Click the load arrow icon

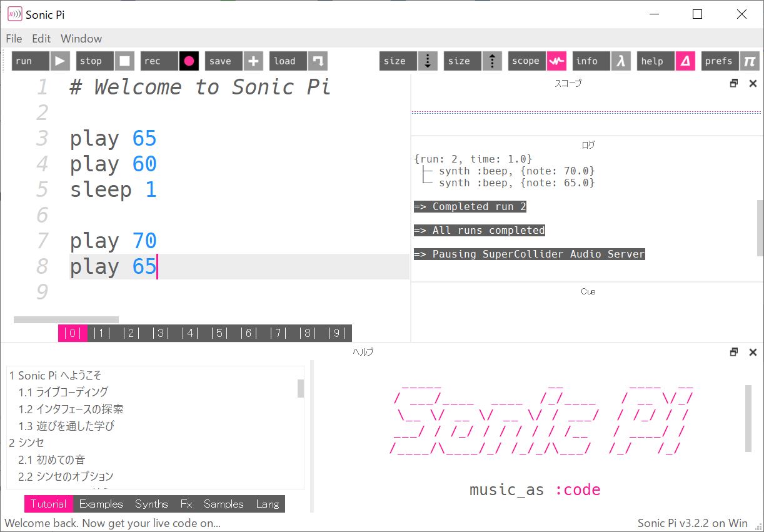click(318, 61)
